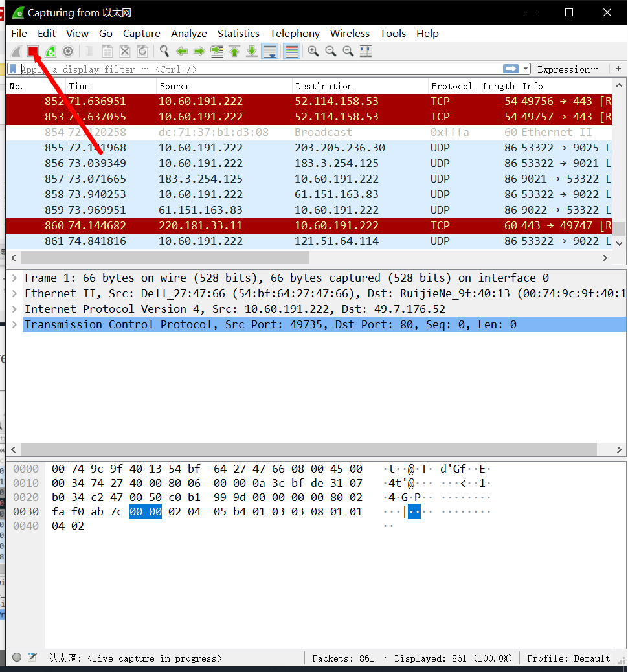This screenshot has height=672, width=628.
Task: Click packet details horizontal scrollbar
Action: tap(309, 449)
